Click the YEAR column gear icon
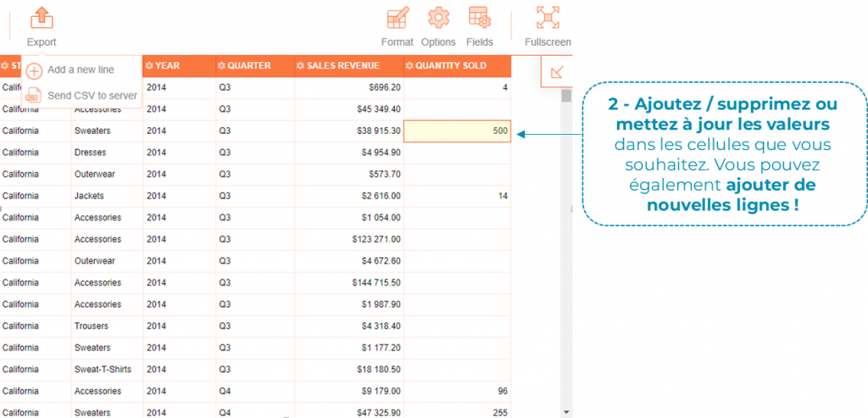 click(149, 66)
